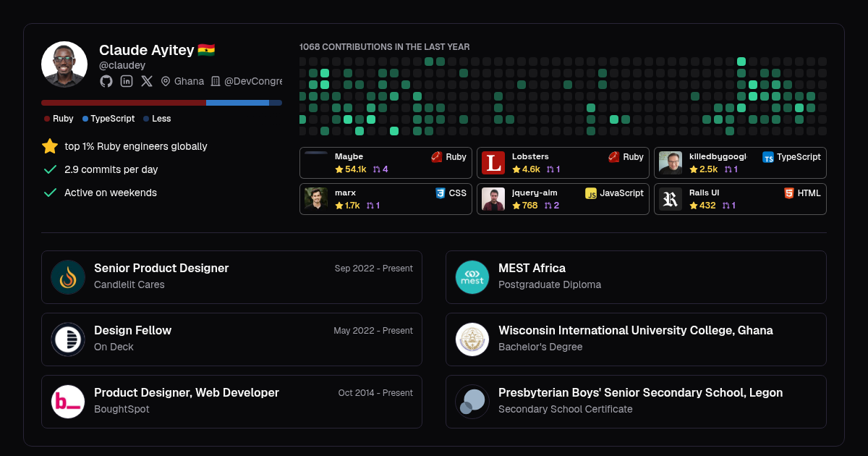The width and height of the screenshot is (868, 456).
Task: Open the @DevCongress organization link
Action: tap(253, 81)
